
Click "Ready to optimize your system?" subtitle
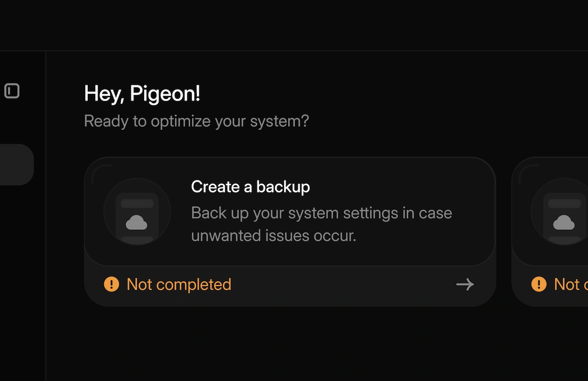(x=196, y=121)
